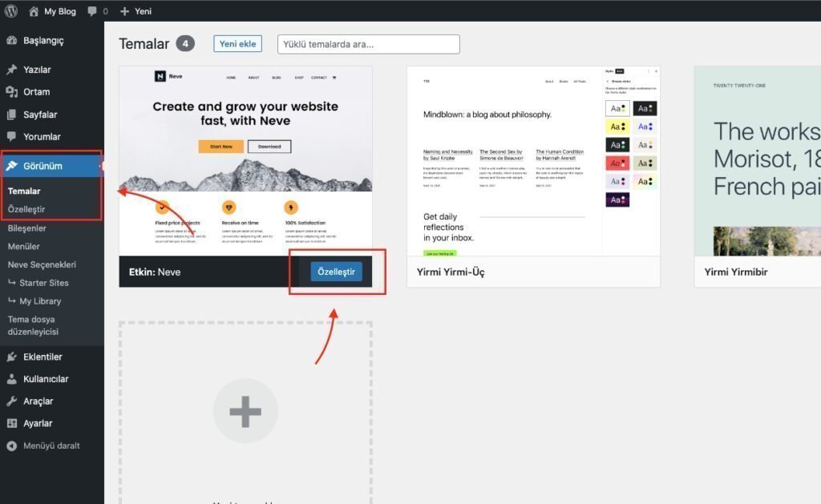Click the Yazılar pushpin icon
The width and height of the screenshot is (821, 504).
11,70
